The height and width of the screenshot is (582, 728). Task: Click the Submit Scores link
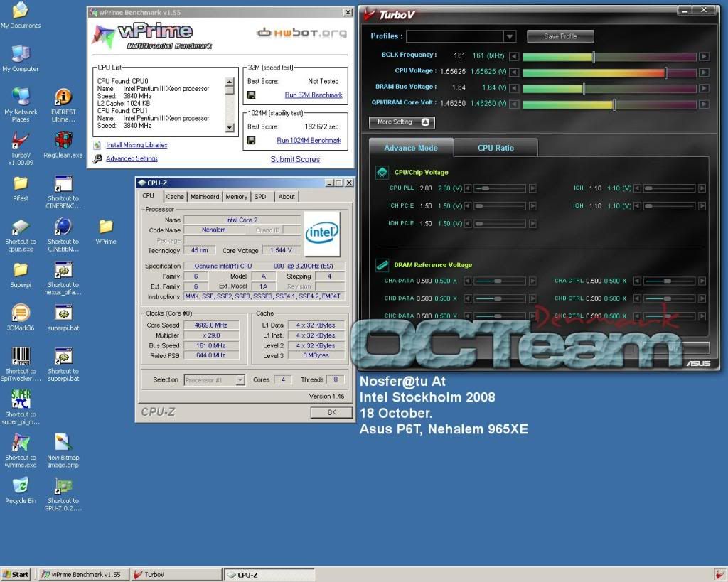295,159
